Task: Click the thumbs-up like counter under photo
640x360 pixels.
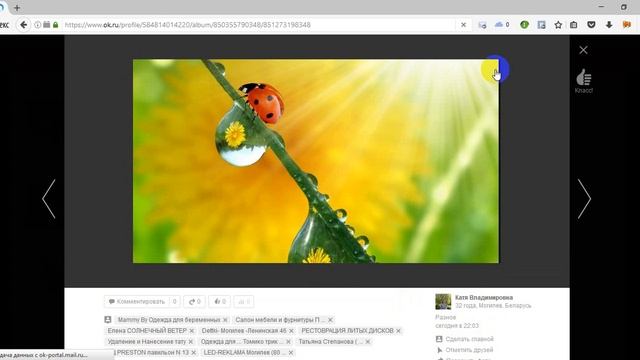Action: (x=220, y=302)
